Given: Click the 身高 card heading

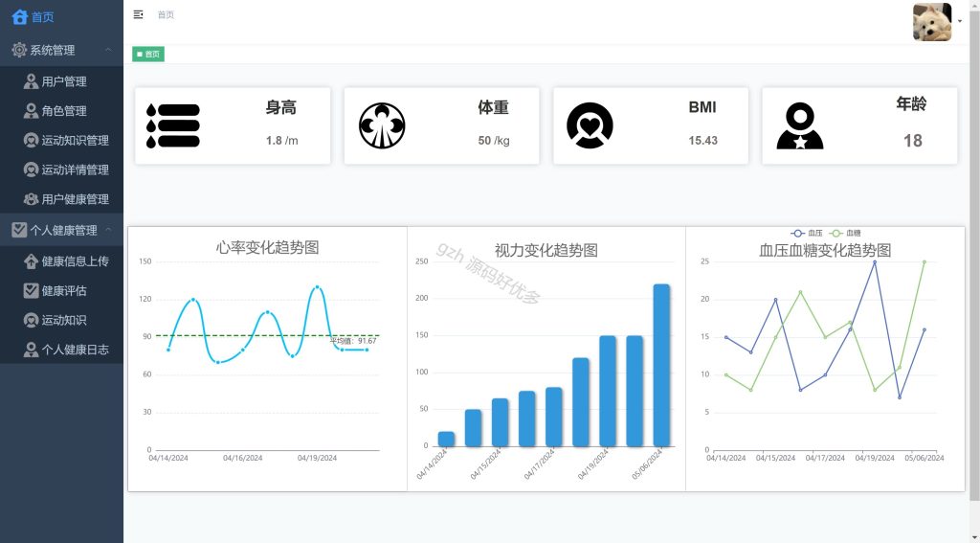Looking at the screenshot, I should coord(281,107).
